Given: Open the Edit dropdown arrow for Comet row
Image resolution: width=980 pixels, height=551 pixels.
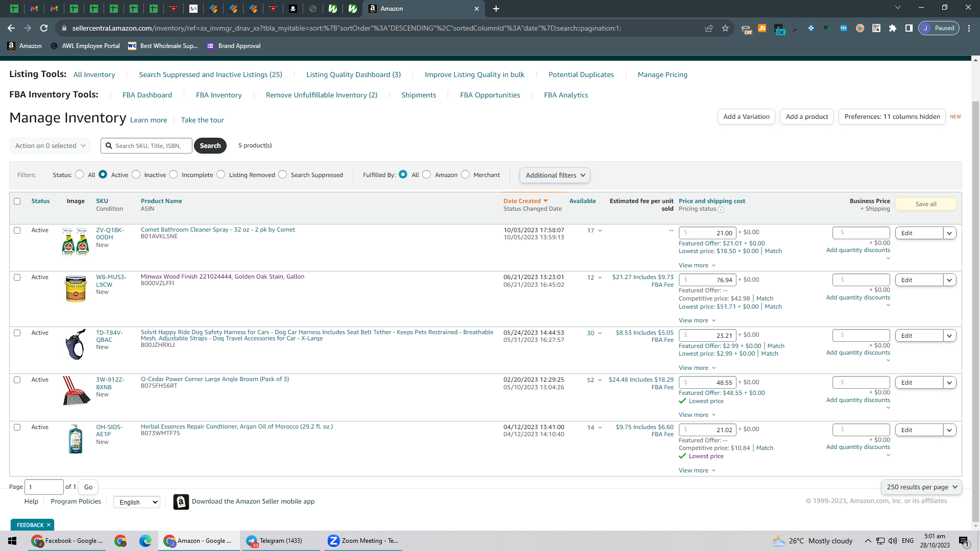Looking at the screenshot, I should click(x=949, y=233).
